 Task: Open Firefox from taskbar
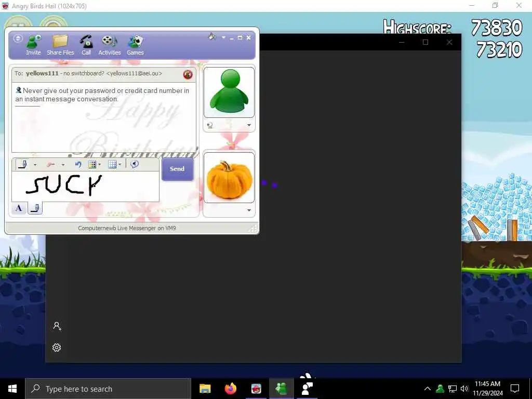[231, 389]
